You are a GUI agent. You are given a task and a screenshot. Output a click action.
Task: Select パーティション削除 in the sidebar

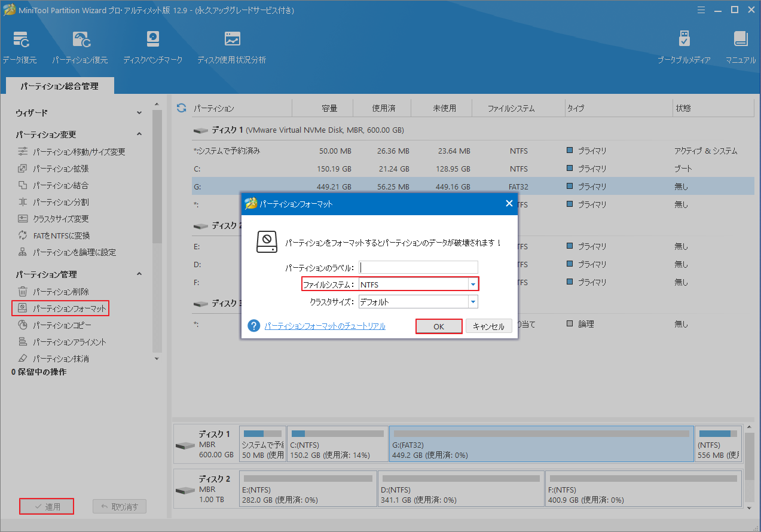(x=54, y=292)
